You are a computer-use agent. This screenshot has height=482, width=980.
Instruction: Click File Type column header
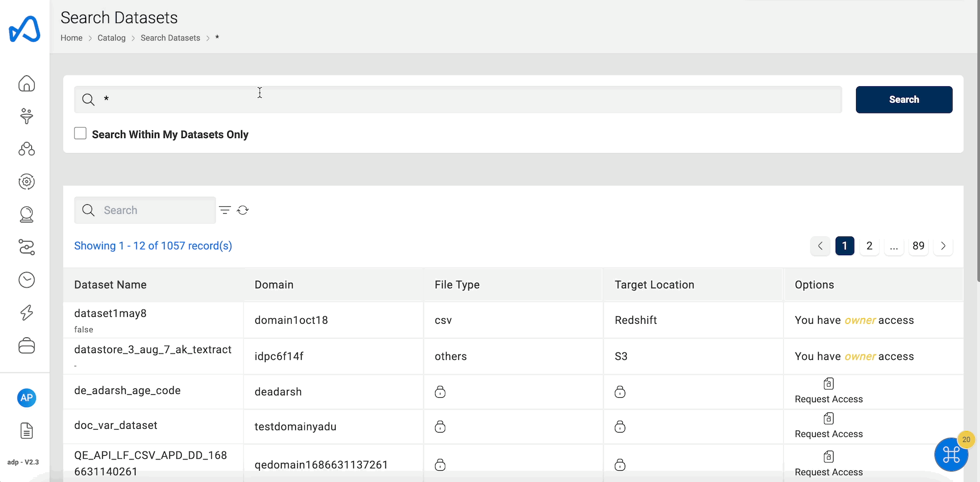tap(457, 285)
